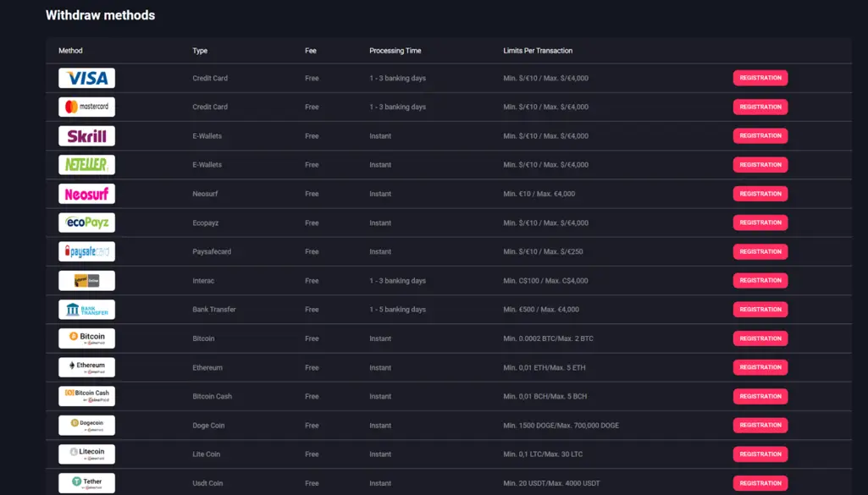Select the Ethereum logo
Image resolution: width=868 pixels, height=495 pixels.
[87, 367]
